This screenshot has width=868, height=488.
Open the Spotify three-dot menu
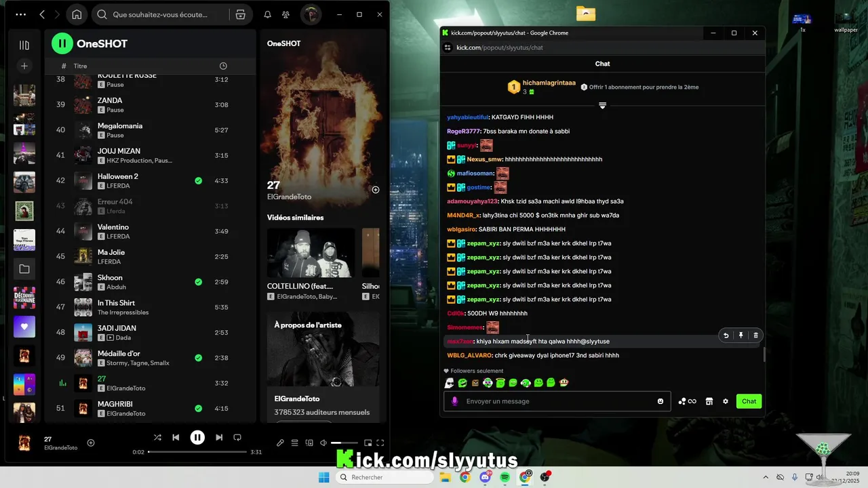(21, 14)
